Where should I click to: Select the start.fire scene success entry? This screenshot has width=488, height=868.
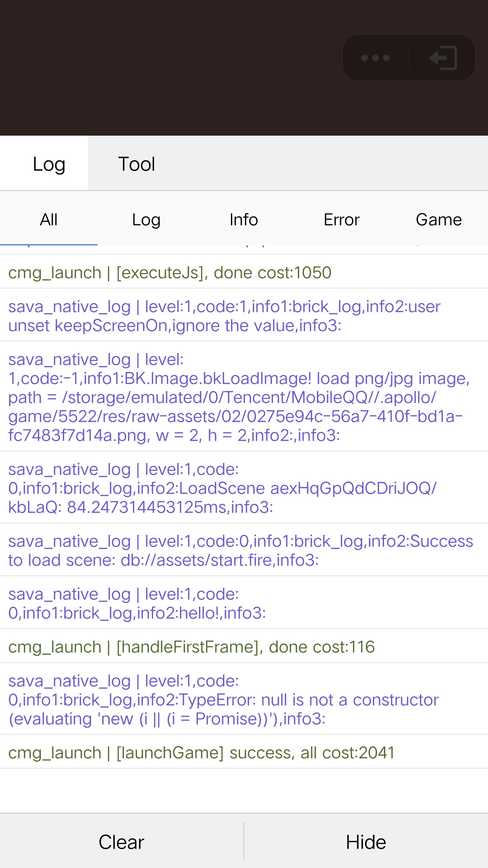coord(240,551)
